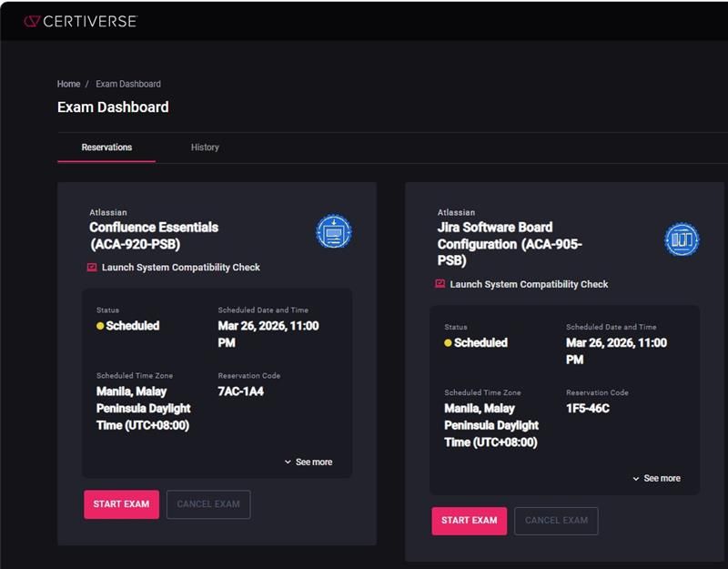
Task: Open Launch System Compatibility Check for Confluence
Action: click(x=181, y=268)
